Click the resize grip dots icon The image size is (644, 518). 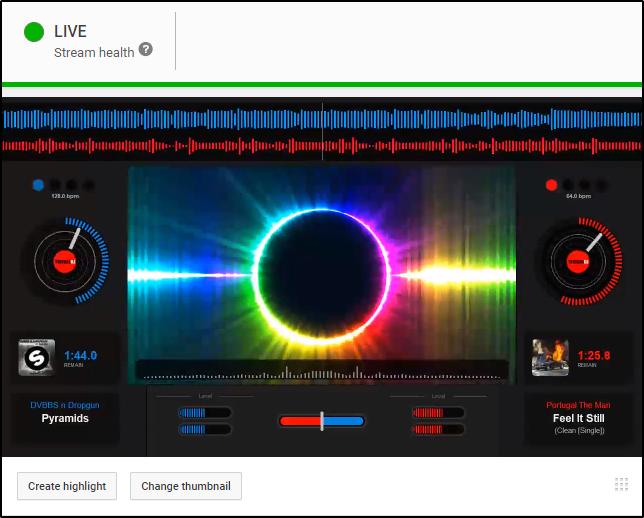(x=621, y=485)
